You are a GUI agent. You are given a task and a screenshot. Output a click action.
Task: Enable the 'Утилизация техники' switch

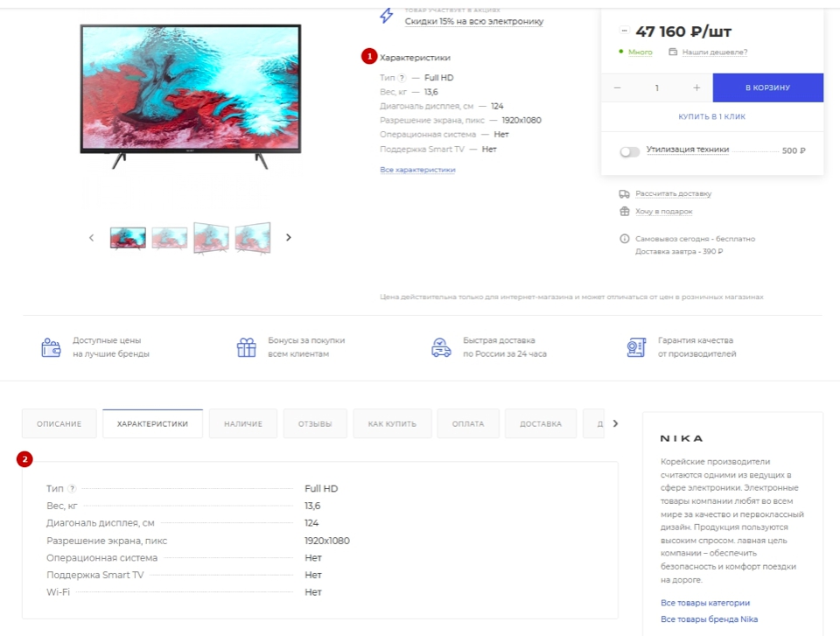(x=629, y=151)
